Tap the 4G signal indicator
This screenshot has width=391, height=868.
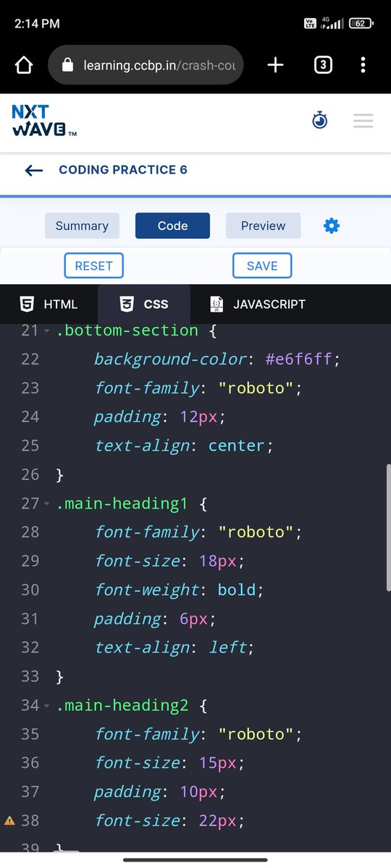[332, 23]
